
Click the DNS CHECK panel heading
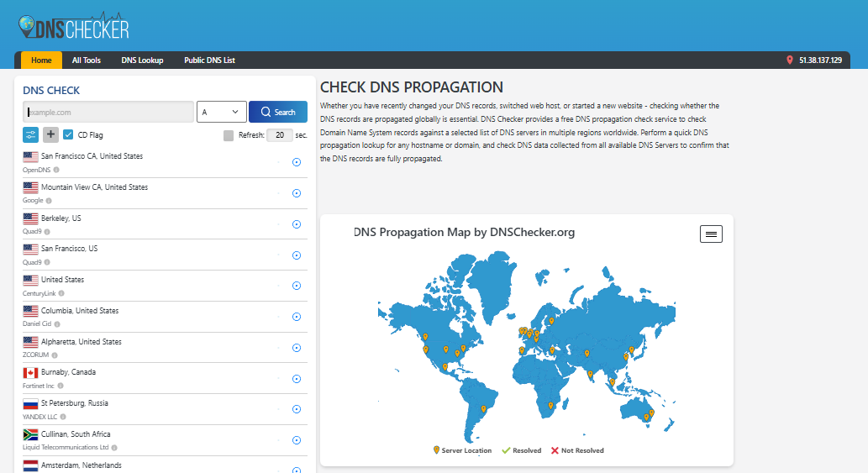(x=51, y=90)
